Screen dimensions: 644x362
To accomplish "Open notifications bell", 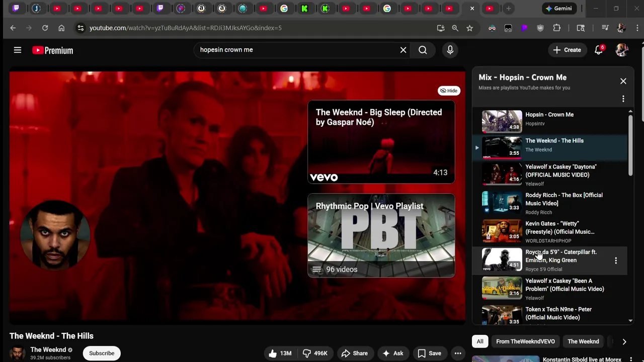I will (x=599, y=50).
